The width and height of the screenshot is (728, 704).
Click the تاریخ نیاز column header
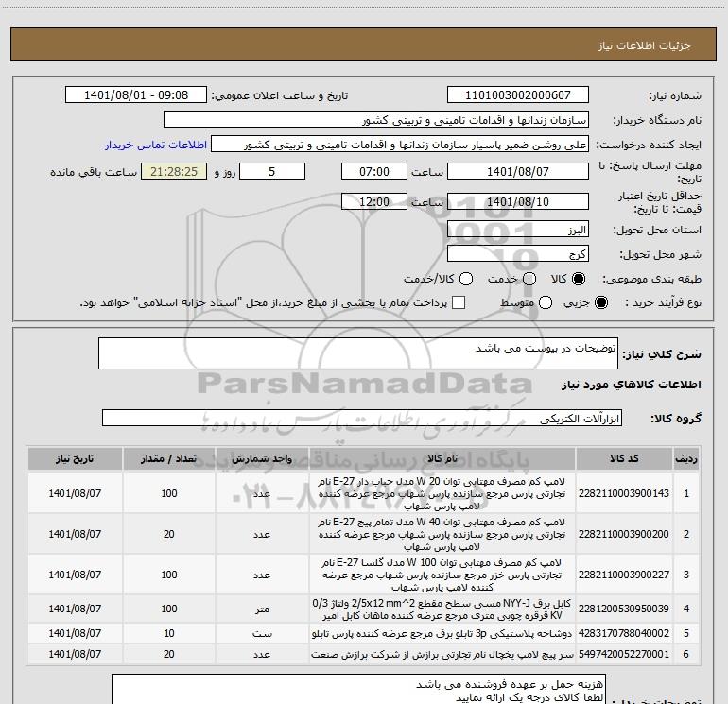click(75, 459)
